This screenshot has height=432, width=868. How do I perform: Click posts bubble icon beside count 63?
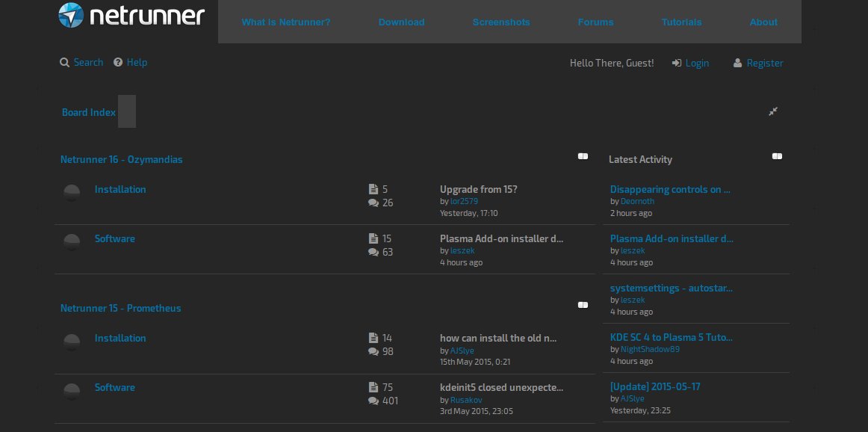pyautogui.click(x=373, y=252)
